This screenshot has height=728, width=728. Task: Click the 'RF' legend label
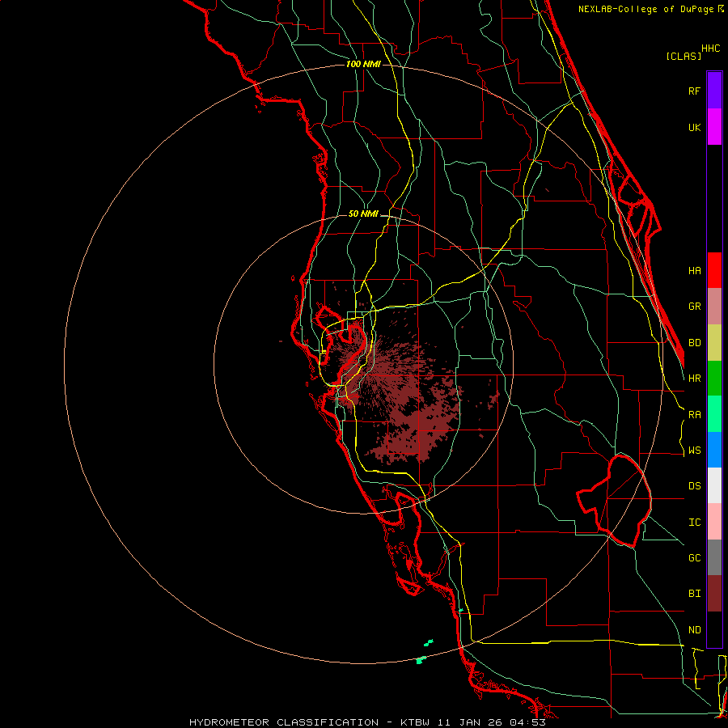(x=694, y=91)
